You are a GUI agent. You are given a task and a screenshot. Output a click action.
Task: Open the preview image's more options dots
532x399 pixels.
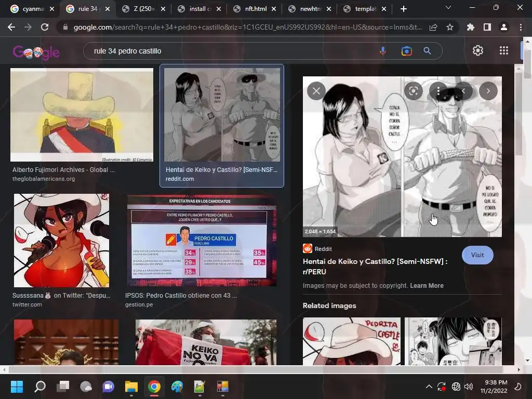(438, 91)
